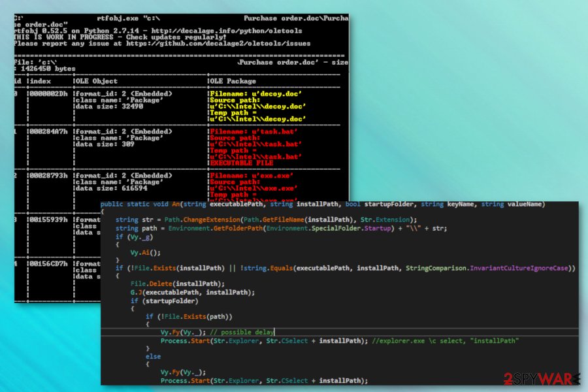The width and height of the screenshot is (588, 392).
Task: Click the data size 616594 text
Action: click(111, 188)
